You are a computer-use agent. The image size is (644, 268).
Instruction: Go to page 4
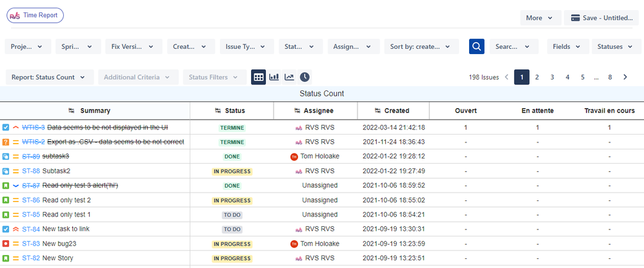567,77
